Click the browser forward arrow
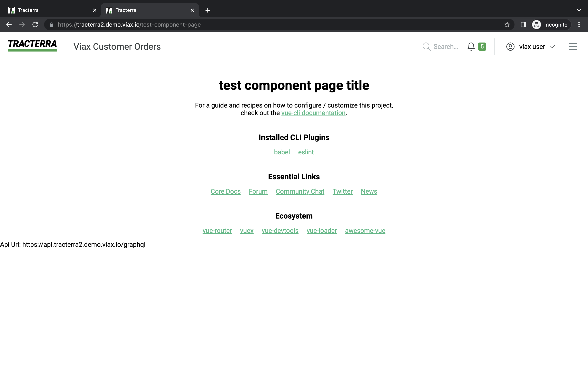The width and height of the screenshot is (588, 368). click(22, 25)
